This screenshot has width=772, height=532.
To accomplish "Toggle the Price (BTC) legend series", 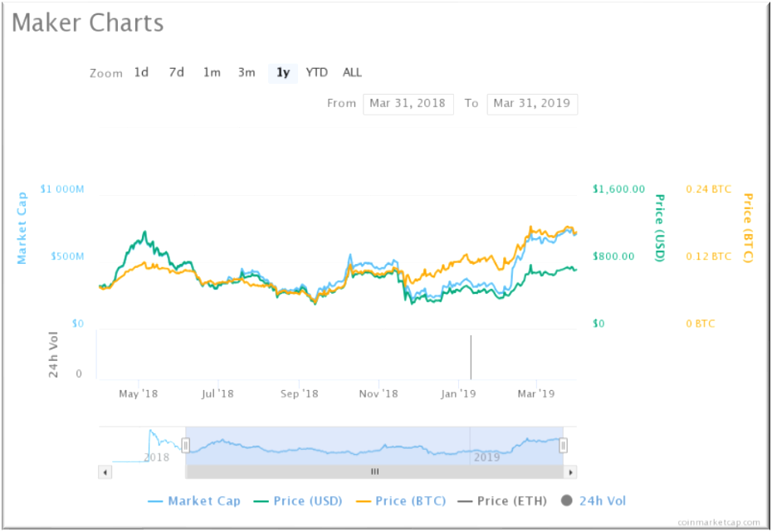I will (401, 501).
